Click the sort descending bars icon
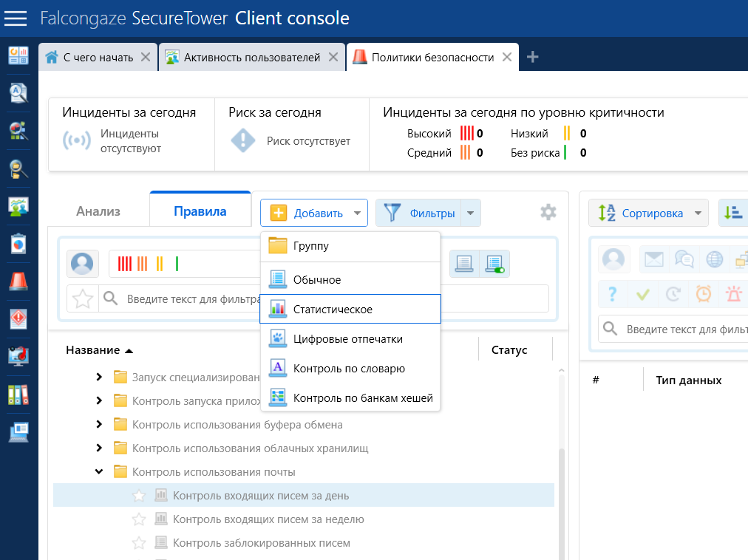The height and width of the screenshot is (560, 748). 732,213
